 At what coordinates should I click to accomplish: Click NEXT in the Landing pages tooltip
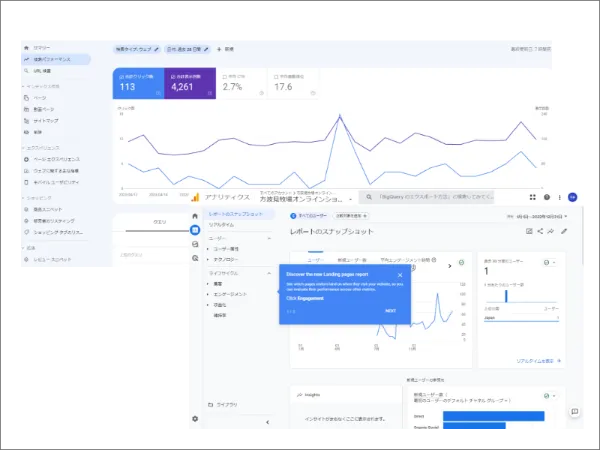[x=391, y=311]
